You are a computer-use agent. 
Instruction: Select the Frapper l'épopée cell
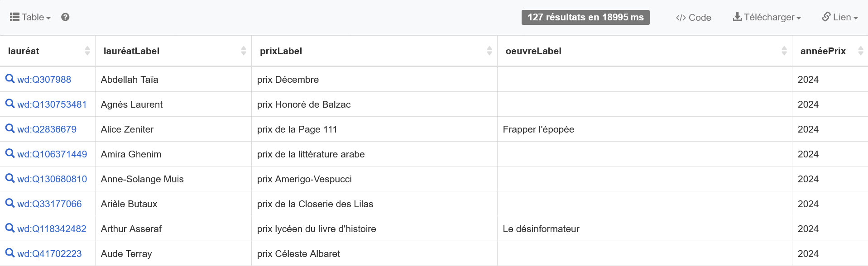click(645, 129)
